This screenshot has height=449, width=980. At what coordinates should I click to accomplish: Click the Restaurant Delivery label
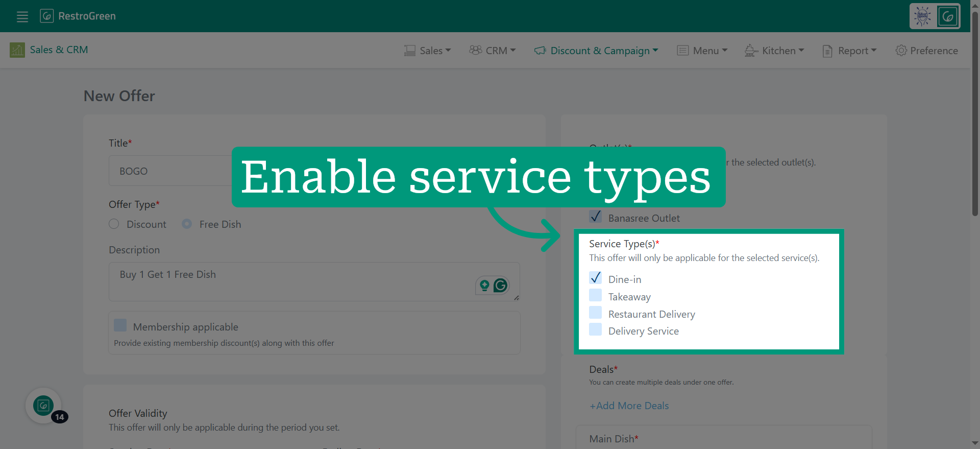point(652,314)
